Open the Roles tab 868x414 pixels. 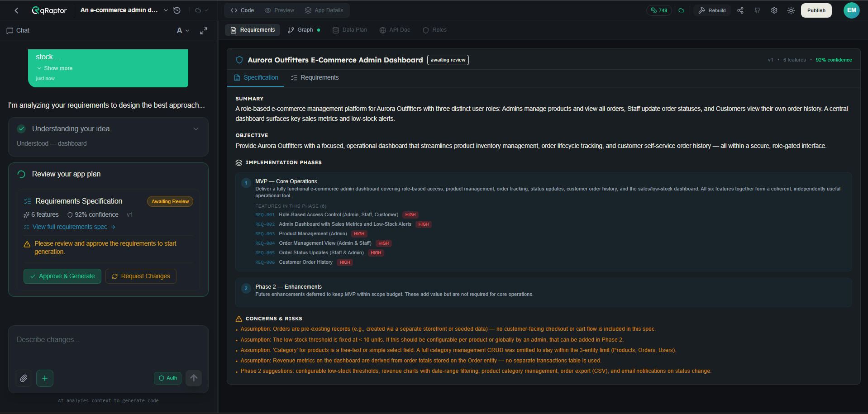pyautogui.click(x=434, y=30)
